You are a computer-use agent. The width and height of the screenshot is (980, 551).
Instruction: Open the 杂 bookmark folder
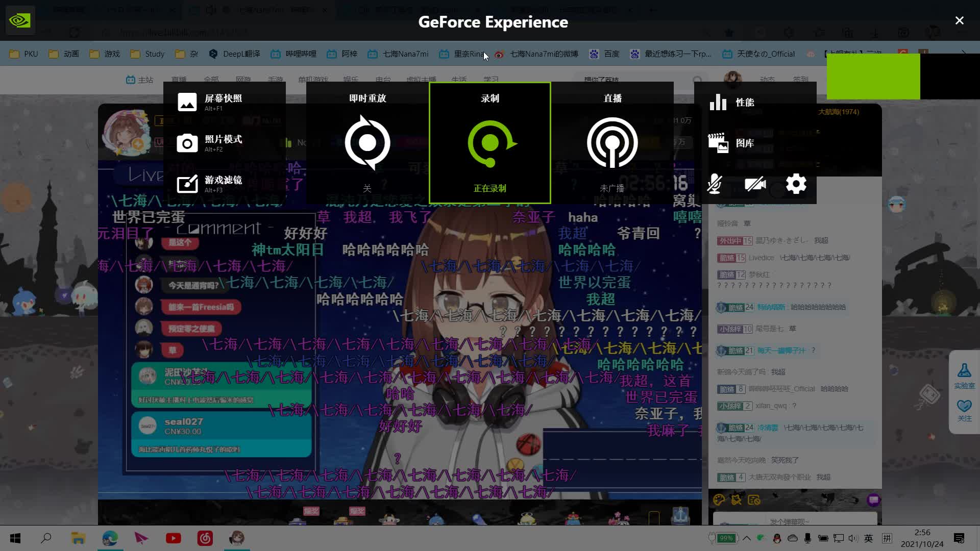186,54
